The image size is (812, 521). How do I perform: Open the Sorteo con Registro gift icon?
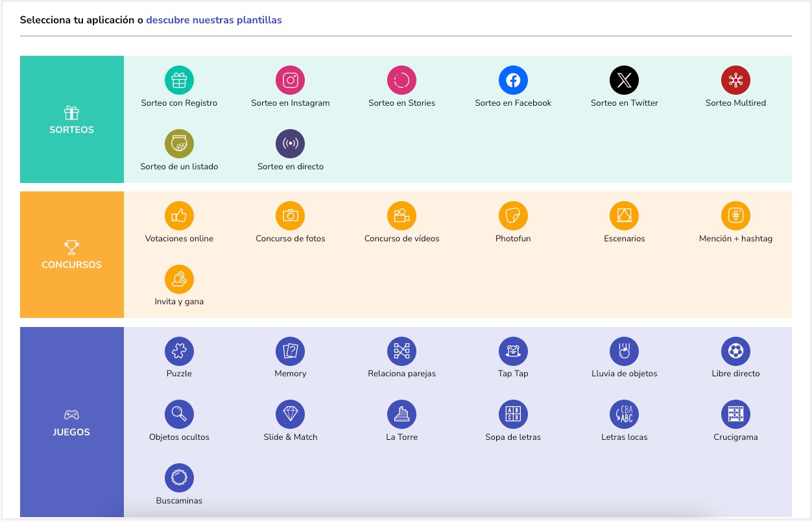(179, 80)
